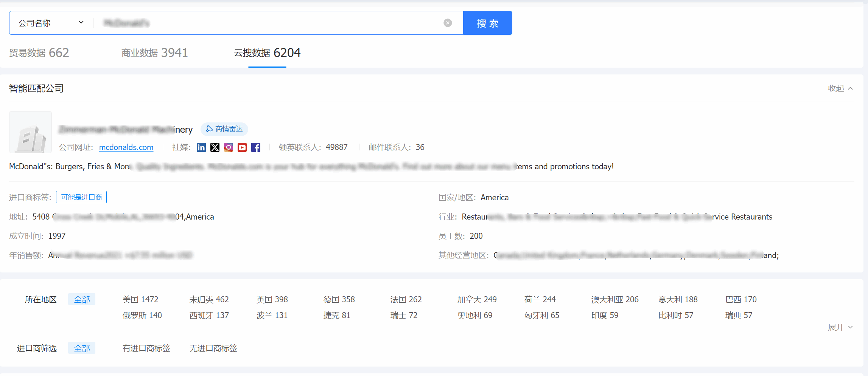Select the 无进口商标签 filter option

point(213,348)
